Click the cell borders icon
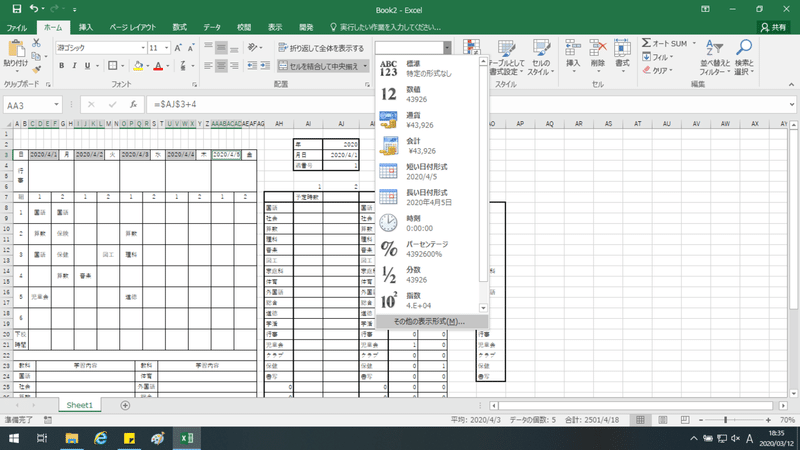 113,66
